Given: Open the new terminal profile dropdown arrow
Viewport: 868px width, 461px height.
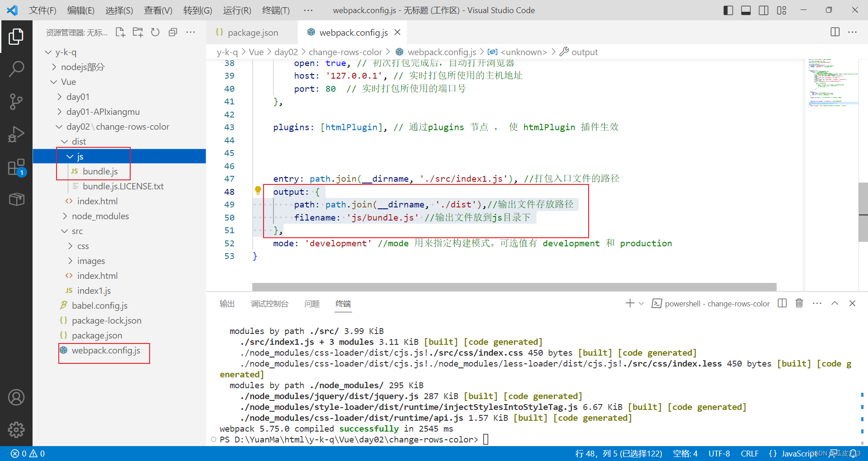Looking at the screenshot, I should [641, 304].
